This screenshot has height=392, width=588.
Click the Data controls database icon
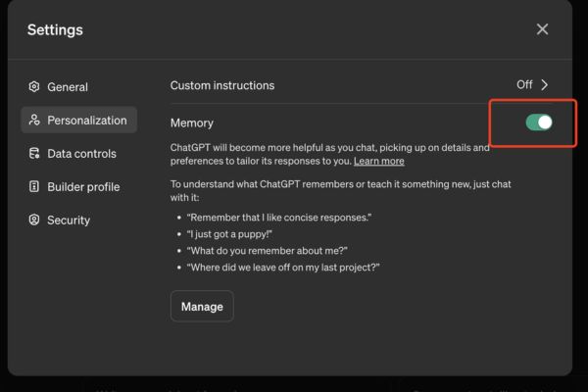tap(34, 154)
